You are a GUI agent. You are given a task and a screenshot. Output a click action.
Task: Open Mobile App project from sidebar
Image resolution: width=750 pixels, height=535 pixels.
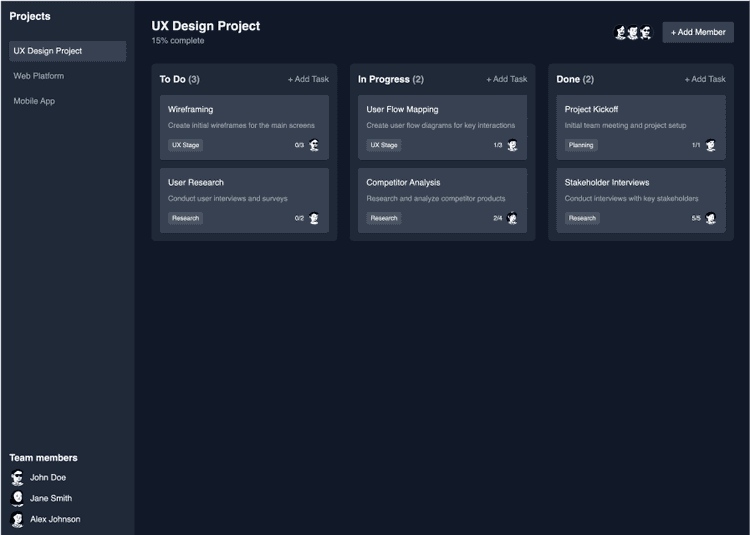pyautogui.click(x=34, y=101)
